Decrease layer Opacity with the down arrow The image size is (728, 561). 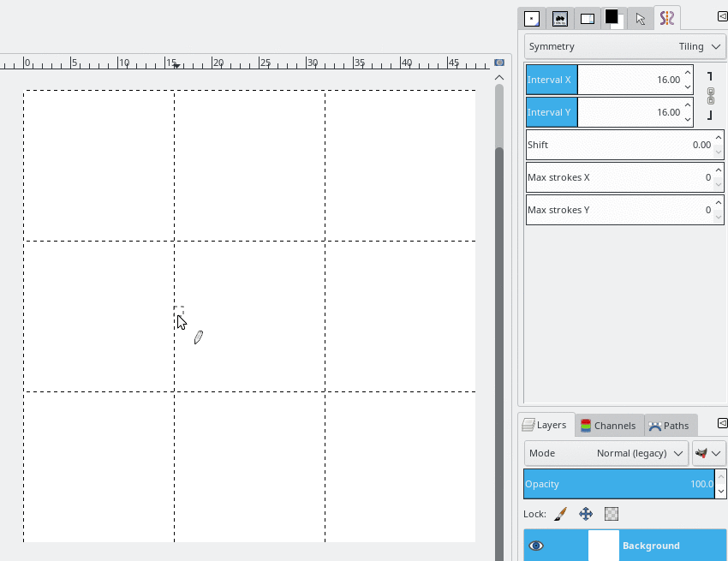click(x=720, y=491)
